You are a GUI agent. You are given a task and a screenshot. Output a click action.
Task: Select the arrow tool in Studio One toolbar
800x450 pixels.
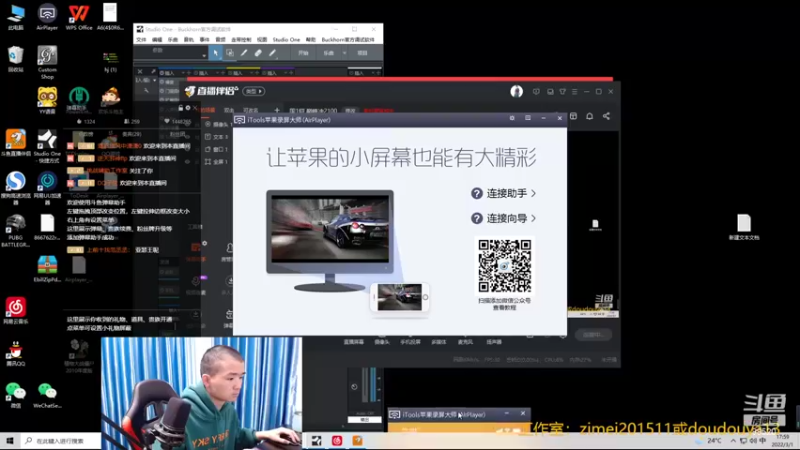[x=215, y=53]
